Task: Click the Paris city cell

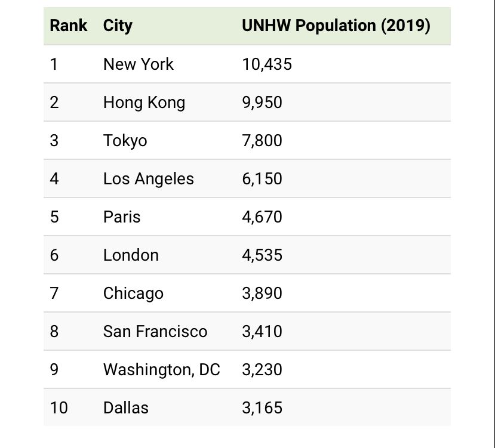Action: click(x=122, y=217)
